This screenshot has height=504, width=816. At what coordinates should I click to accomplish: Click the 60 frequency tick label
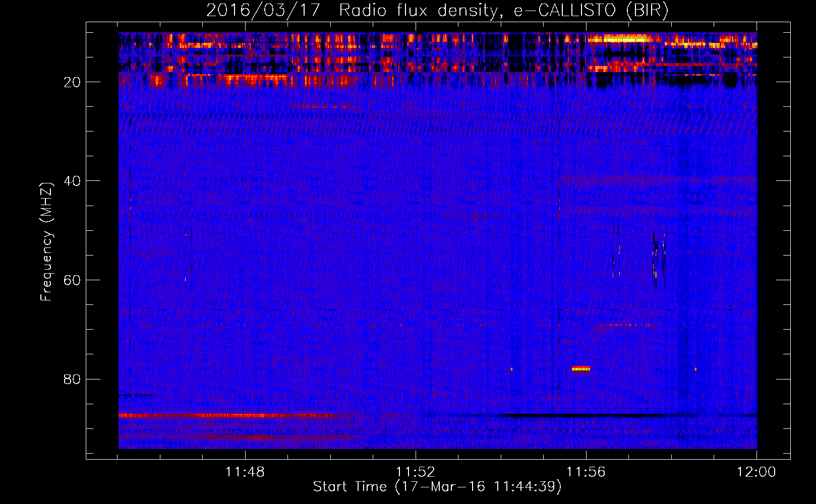[x=72, y=280]
